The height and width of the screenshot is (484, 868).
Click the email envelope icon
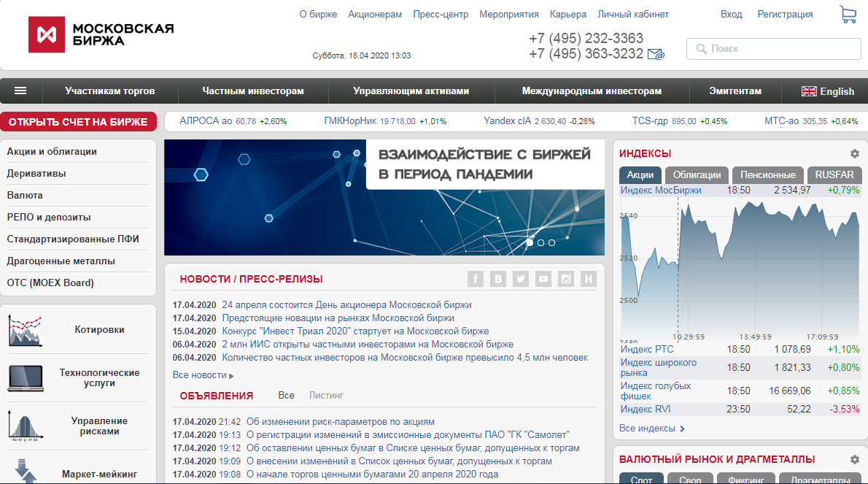(x=656, y=54)
